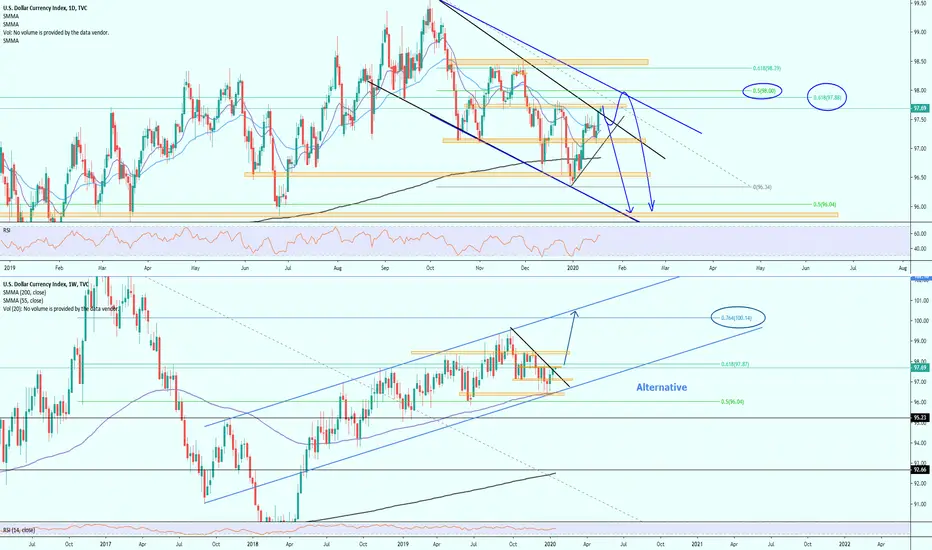Click 94.00 on the weekly price axis
Viewport: 932px width, 550px height.
(x=920, y=443)
